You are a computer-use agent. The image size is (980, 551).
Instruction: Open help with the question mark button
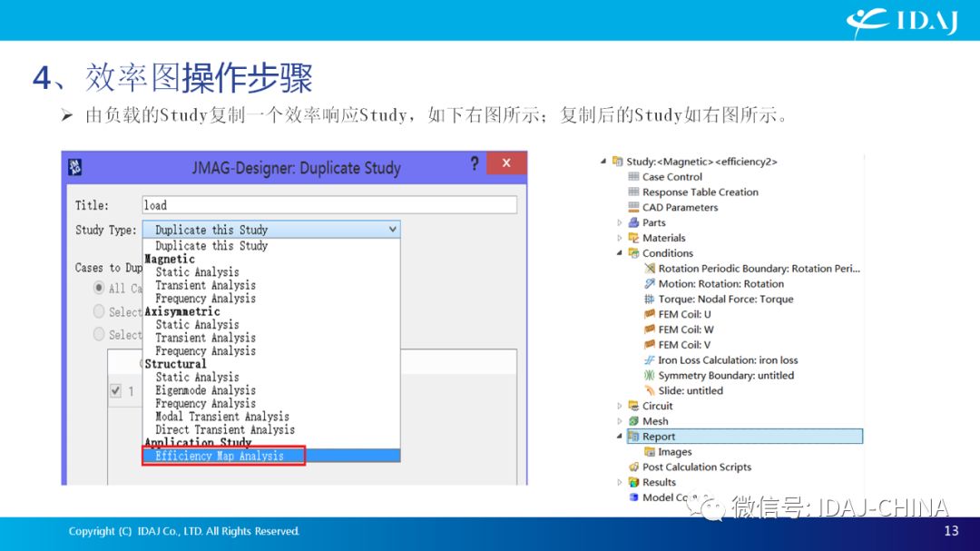point(475,164)
